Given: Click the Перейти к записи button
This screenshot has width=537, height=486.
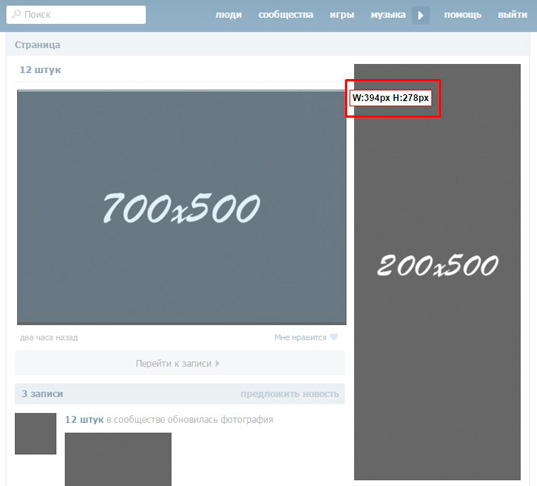Looking at the screenshot, I should tap(180, 363).
